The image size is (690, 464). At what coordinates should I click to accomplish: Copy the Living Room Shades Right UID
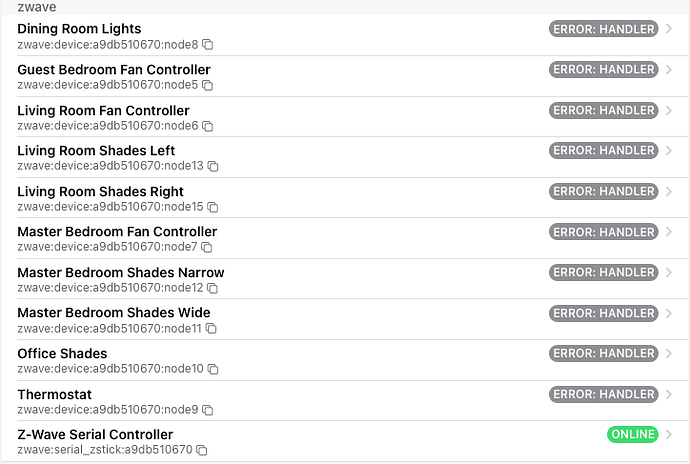tap(213, 208)
